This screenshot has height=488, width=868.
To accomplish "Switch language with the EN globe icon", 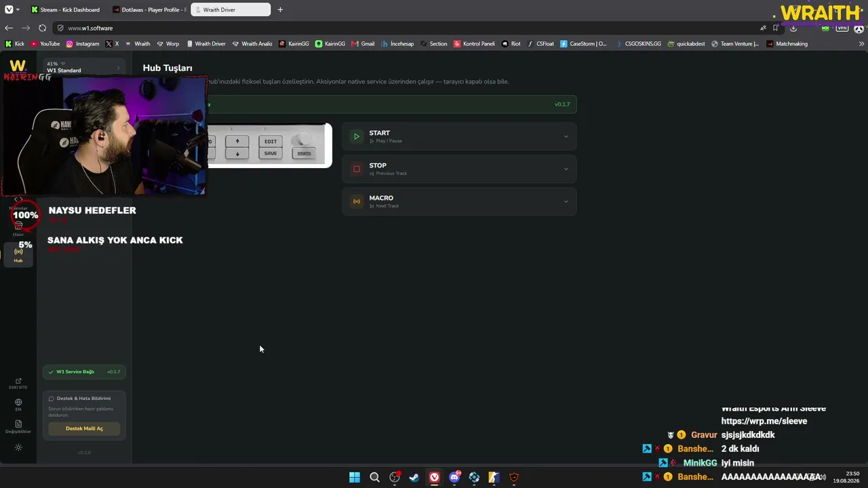I will point(18,405).
